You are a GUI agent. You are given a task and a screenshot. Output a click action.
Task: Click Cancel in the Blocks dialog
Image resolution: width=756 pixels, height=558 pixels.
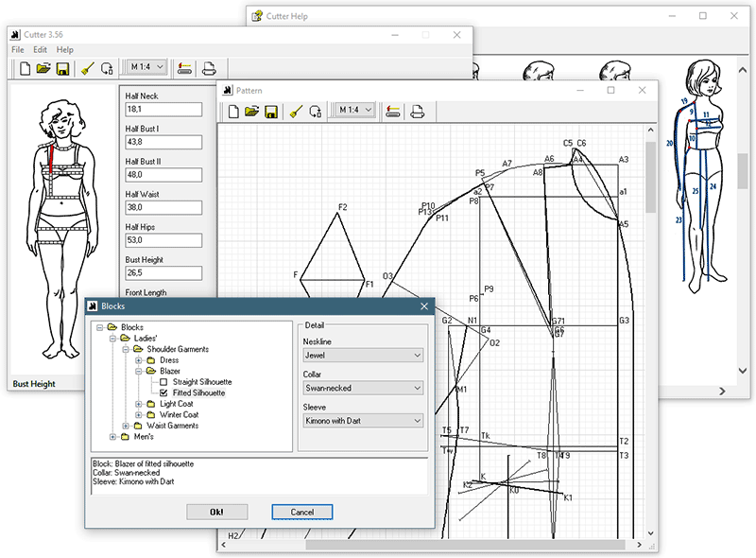pyautogui.click(x=301, y=512)
